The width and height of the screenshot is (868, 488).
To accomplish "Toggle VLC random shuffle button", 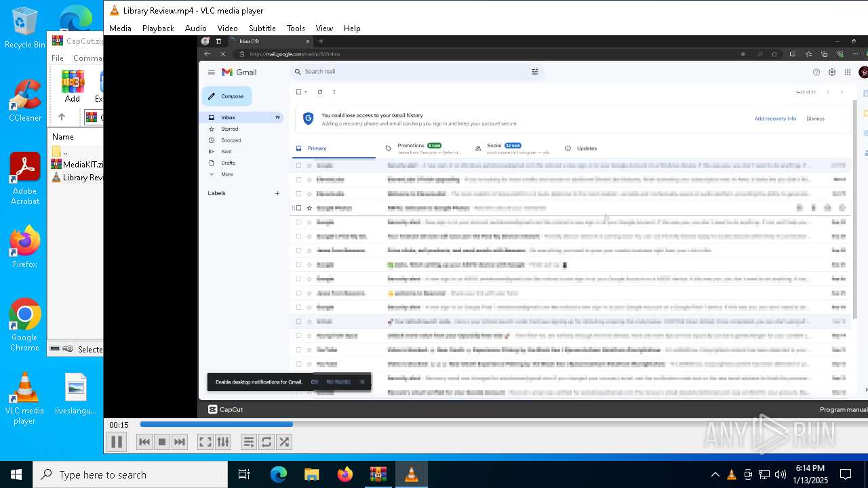I will pos(284,442).
